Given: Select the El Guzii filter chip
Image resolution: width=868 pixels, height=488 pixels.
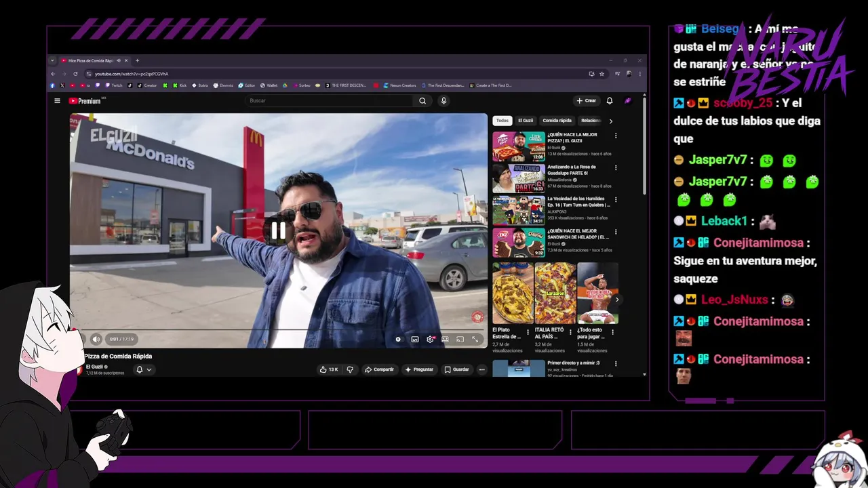Looking at the screenshot, I should (x=526, y=121).
